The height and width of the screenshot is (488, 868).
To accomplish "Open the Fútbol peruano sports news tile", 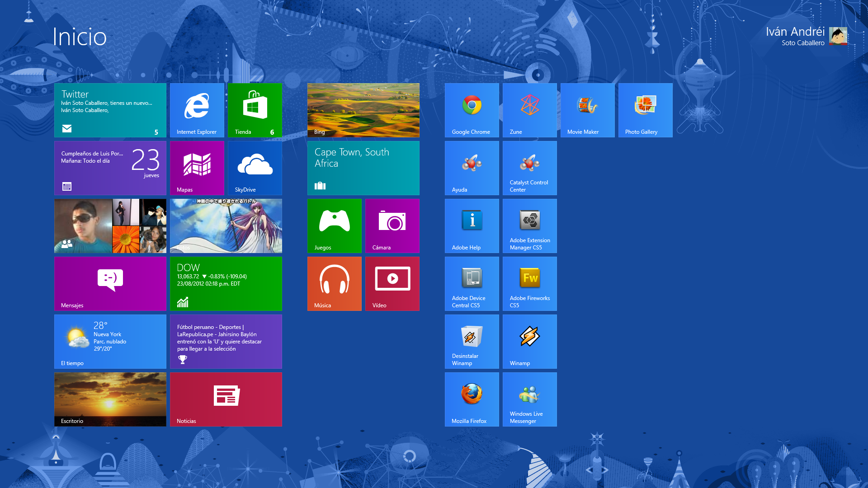I will coord(226,342).
